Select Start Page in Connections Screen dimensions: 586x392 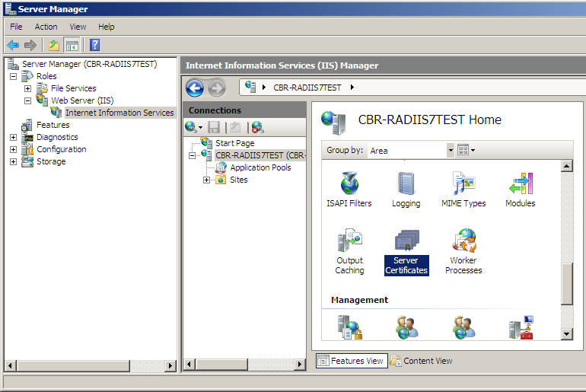click(x=234, y=143)
